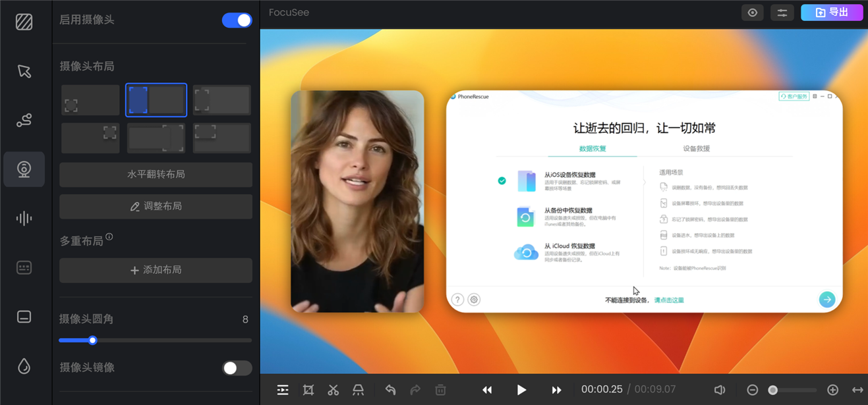Select the crop tool in the bottom toolbar
Viewport: 868px width, 405px height.
[x=308, y=390]
